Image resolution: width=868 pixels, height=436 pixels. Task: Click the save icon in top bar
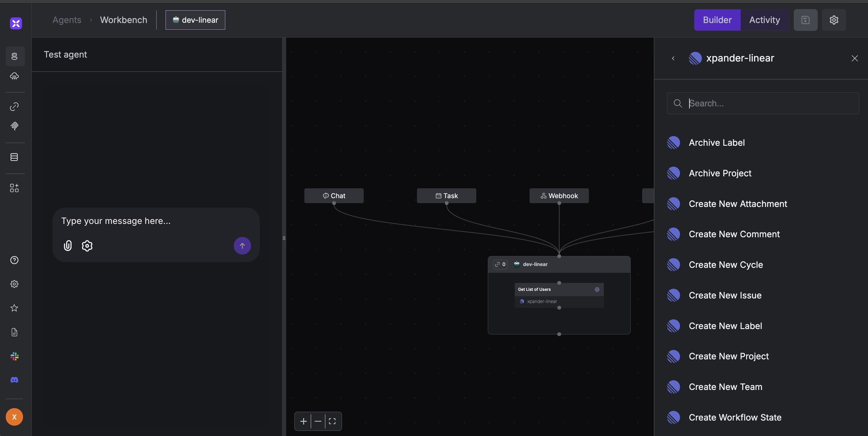[x=805, y=20]
